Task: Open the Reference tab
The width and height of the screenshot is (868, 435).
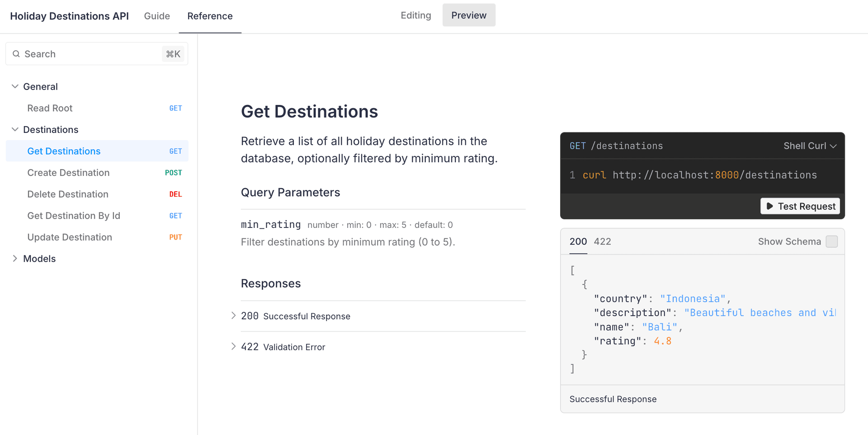Action: 210,16
